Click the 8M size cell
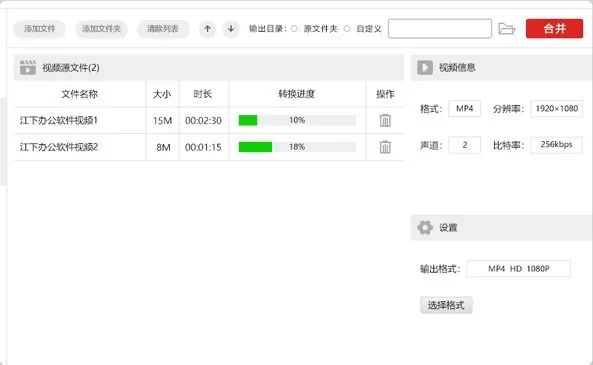 pos(163,147)
